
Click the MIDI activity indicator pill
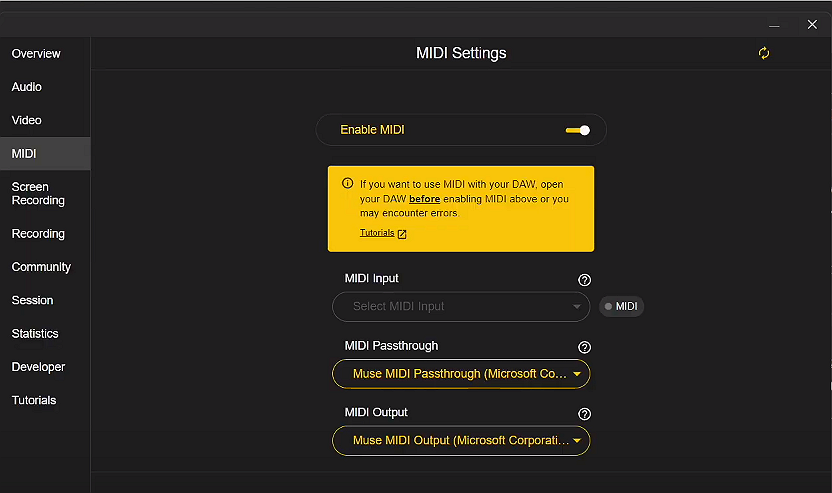coord(621,307)
